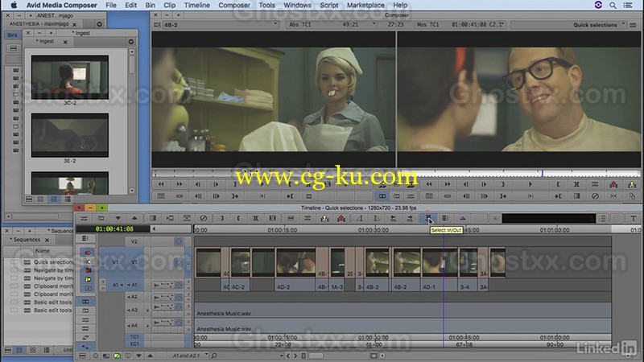Enable the yellow Extract/Splice-In segment tool
The height and width of the screenshot is (362, 644).
88,262
